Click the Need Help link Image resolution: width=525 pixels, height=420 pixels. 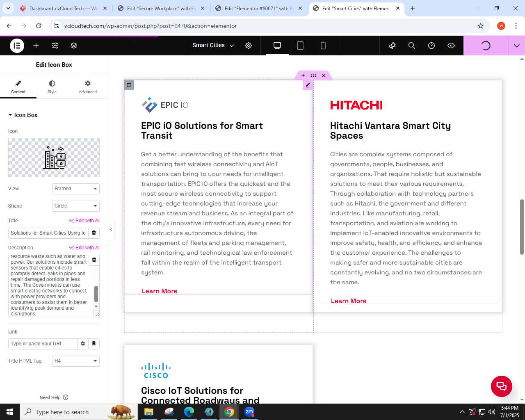[54, 397]
